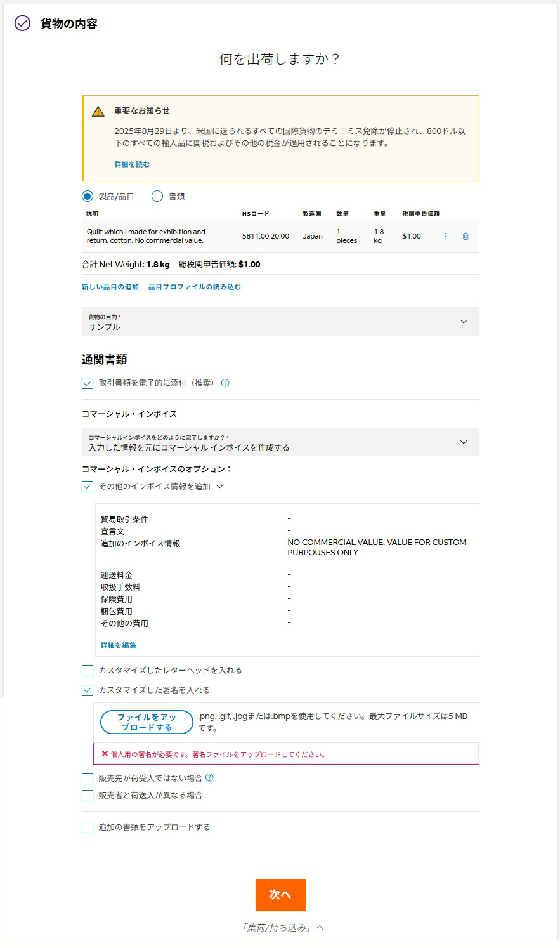Click the warning triangle icon in the notice
Viewport: 560px width, 948px height.
pyautogui.click(x=98, y=112)
